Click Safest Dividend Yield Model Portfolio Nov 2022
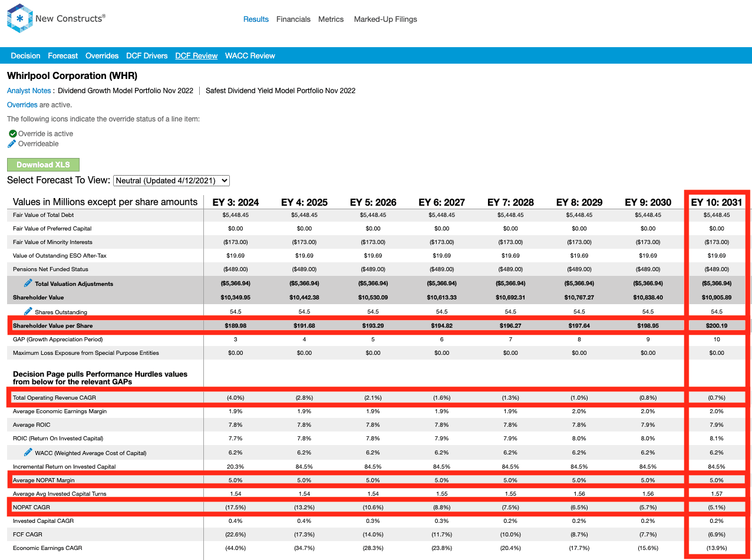752x560 pixels. pyautogui.click(x=281, y=91)
